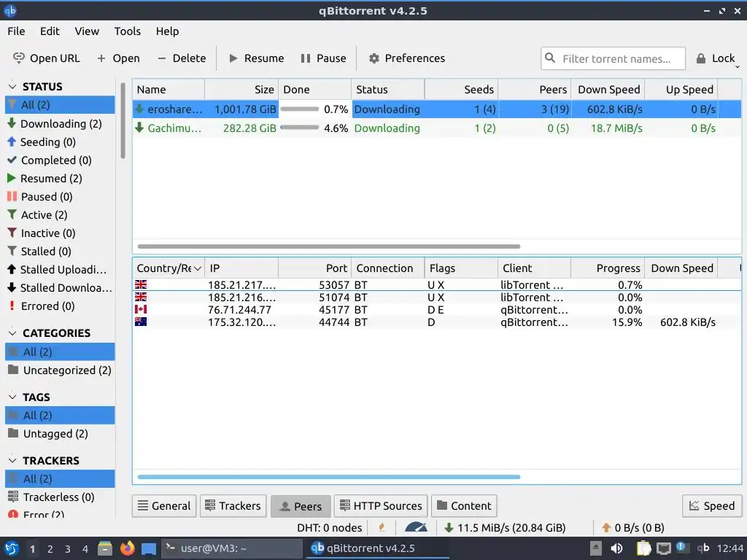Click the Down Speed header in torrent list
Image resolution: width=747 pixels, height=560 pixels.
pos(608,90)
